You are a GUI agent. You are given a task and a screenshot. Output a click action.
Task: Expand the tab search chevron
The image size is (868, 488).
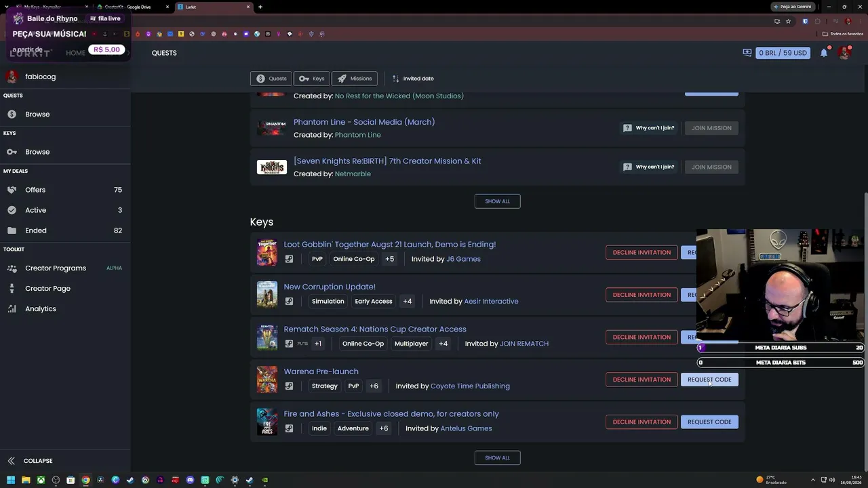click(x=7, y=7)
